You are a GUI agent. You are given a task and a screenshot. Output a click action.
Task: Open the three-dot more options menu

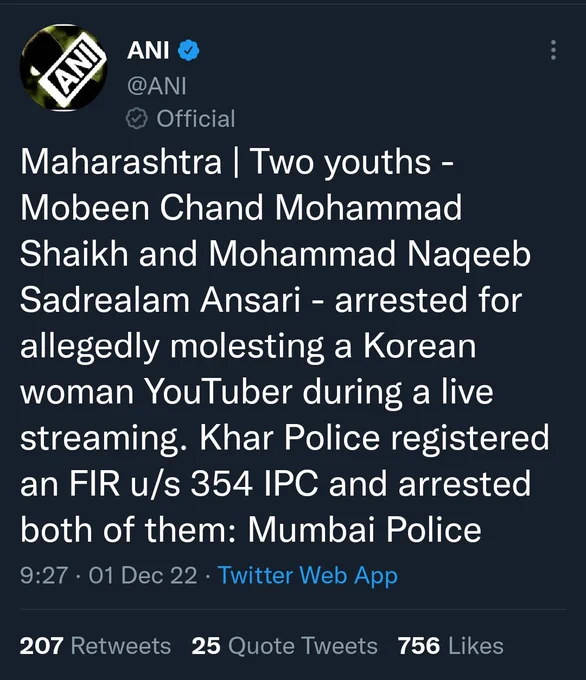[553, 50]
